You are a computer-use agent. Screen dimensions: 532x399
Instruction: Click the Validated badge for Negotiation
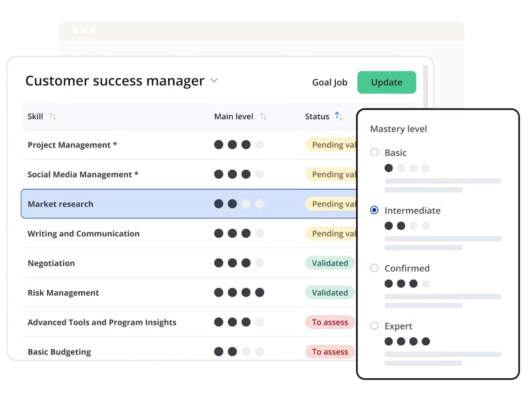coord(330,263)
